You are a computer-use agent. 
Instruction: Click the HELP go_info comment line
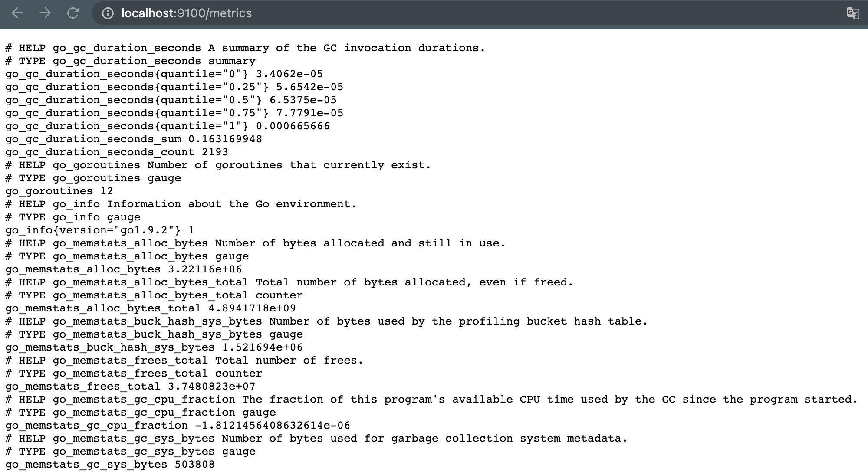pos(181,204)
